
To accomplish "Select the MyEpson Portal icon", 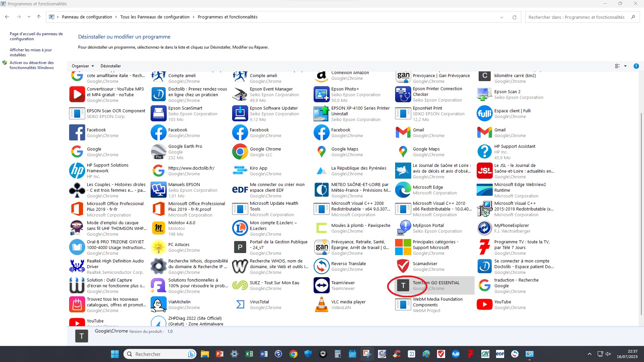I will [x=403, y=228].
